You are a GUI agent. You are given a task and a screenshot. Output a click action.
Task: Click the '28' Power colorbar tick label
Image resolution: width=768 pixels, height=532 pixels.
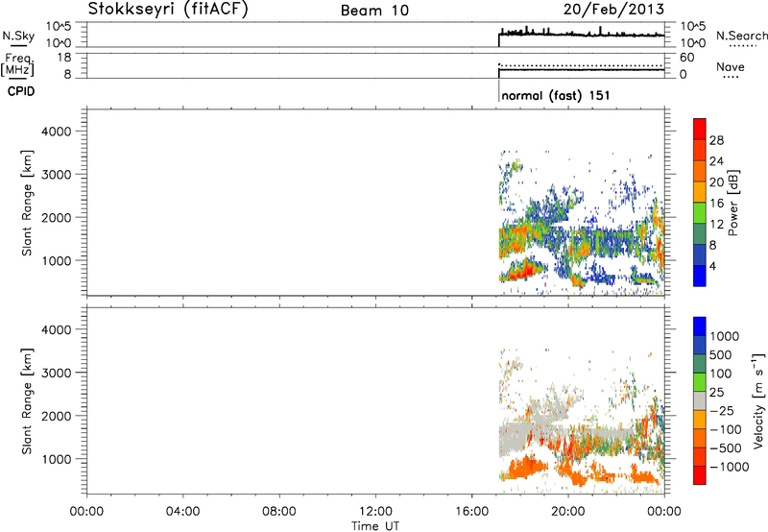point(716,140)
